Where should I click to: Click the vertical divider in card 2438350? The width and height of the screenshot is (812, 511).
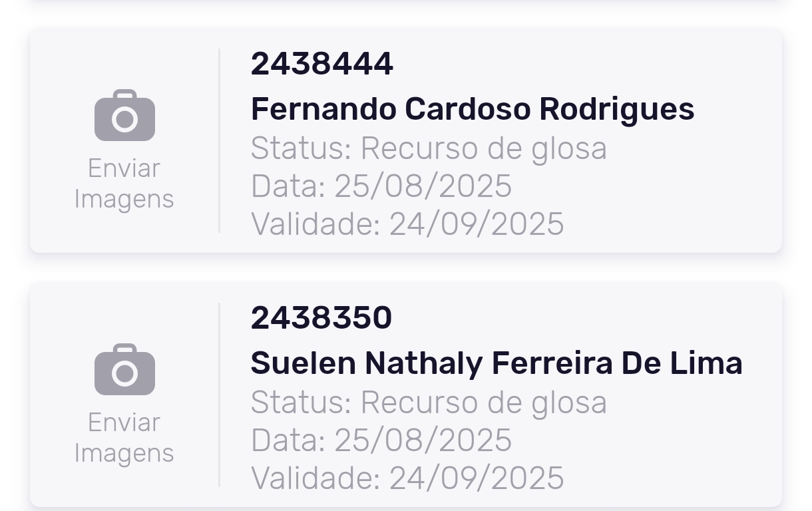click(219, 395)
